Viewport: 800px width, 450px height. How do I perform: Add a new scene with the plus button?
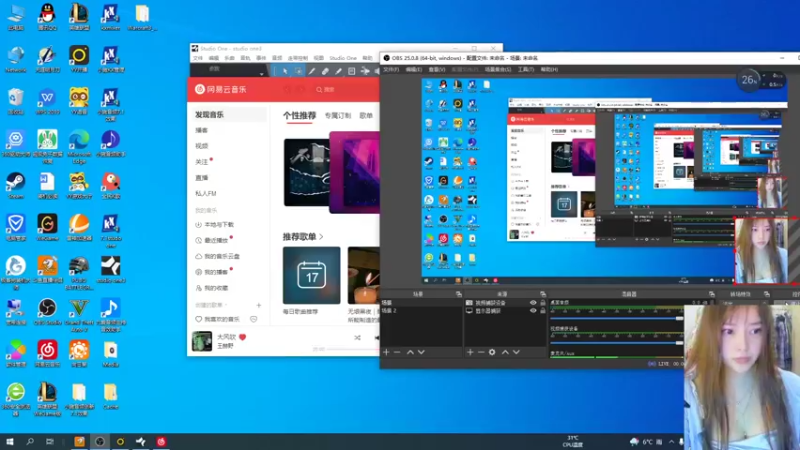[x=386, y=352]
